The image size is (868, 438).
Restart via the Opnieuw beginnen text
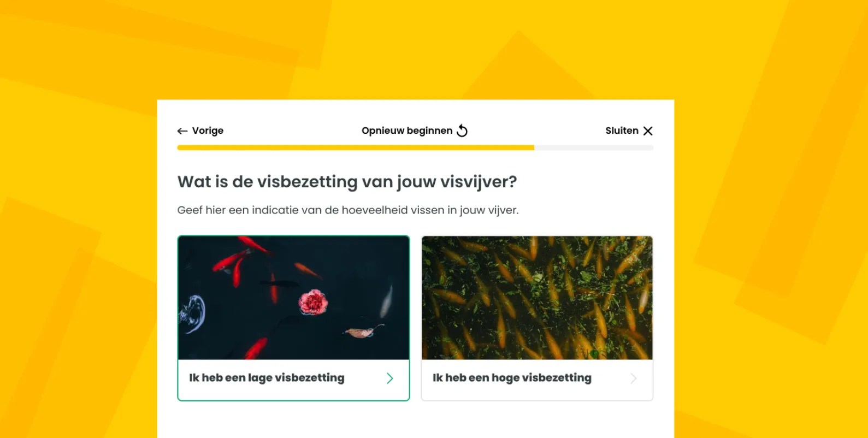pyautogui.click(x=407, y=131)
